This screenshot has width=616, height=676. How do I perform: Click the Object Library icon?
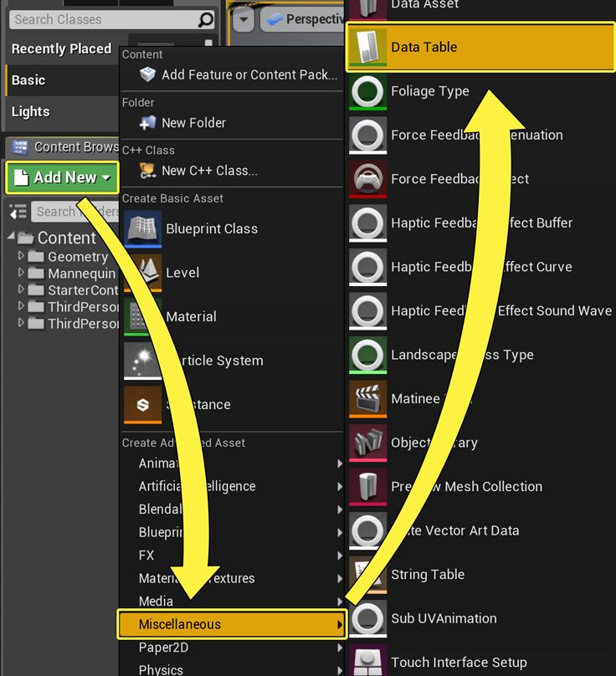point(367,443)
